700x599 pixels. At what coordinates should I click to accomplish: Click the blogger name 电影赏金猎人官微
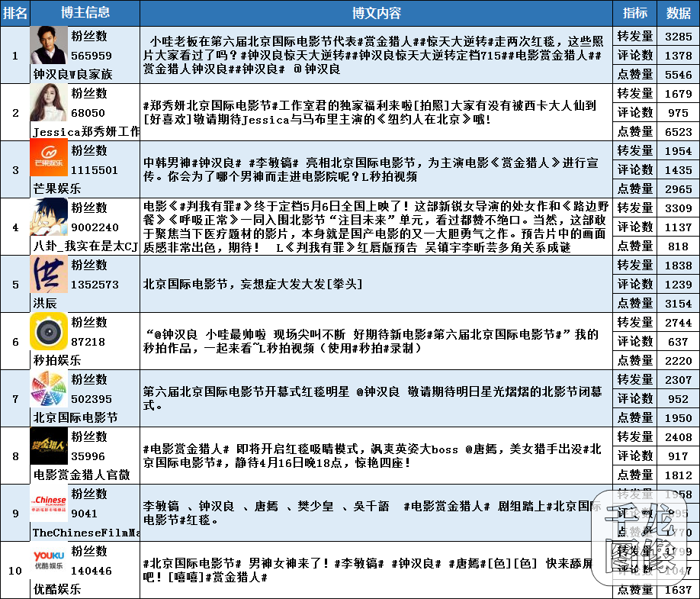(x=82, y=475)
